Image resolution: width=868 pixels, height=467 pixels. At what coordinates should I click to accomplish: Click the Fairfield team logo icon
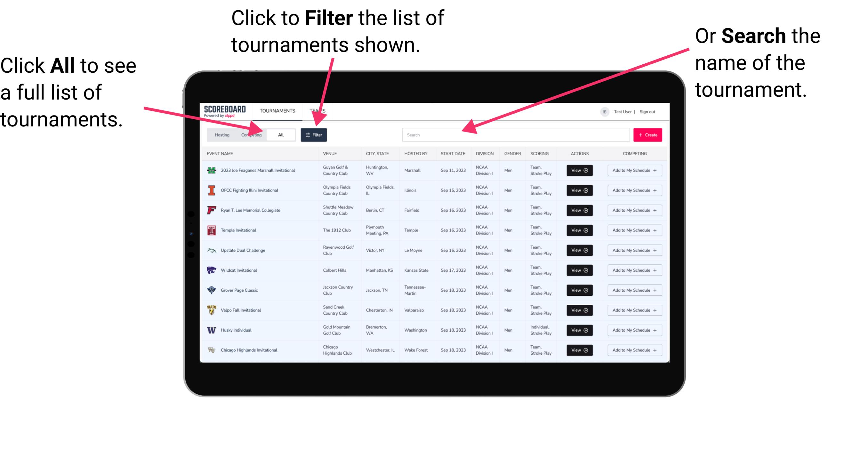pyautogui.click(x=212, y=210)
